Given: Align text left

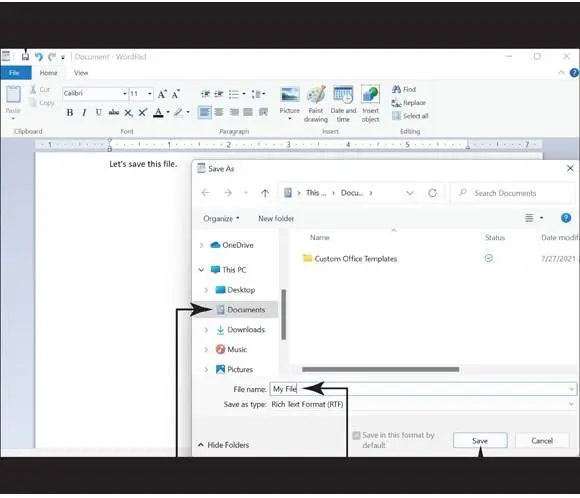Looking at the screenshot, I should [x=205, y=112].
